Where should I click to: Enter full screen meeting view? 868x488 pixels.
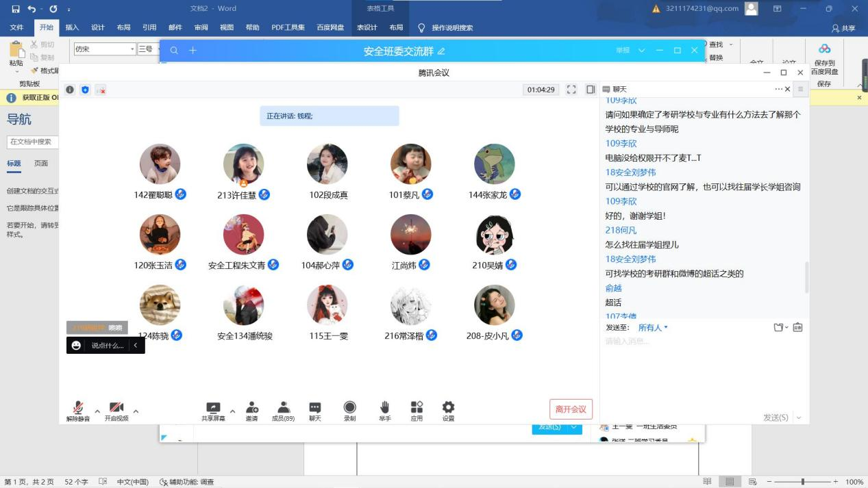(x=571, y=90)
